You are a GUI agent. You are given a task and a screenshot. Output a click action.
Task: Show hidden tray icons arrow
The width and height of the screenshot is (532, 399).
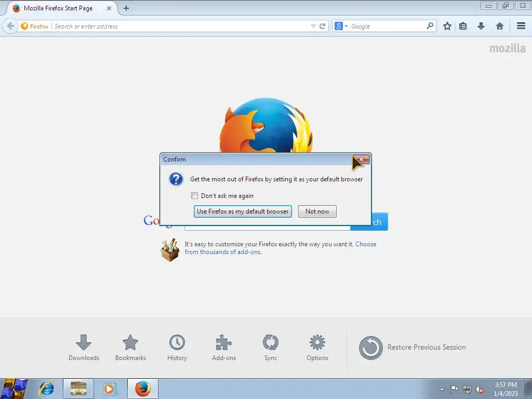pos(442,390)
